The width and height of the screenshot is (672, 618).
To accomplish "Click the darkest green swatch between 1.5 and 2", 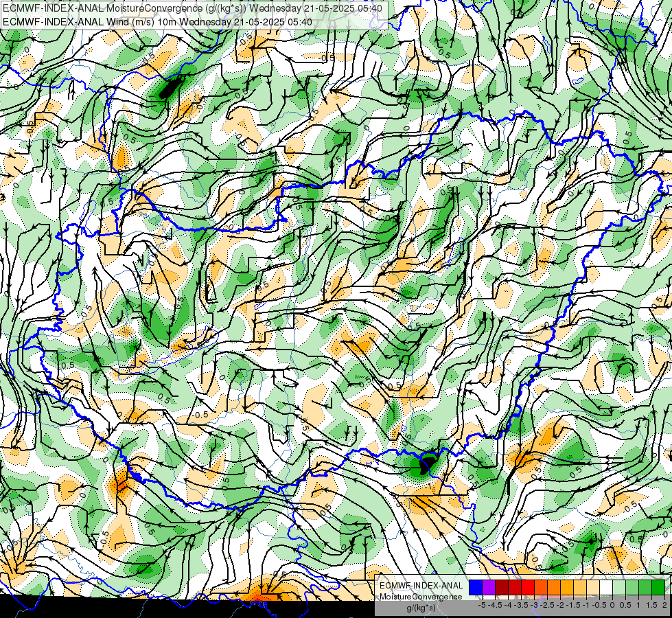I will pos(658,587).
